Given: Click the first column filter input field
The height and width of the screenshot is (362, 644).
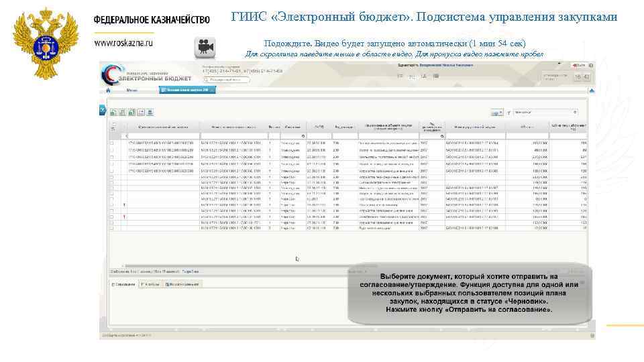Looking at the screenshot, I should 164,136.
